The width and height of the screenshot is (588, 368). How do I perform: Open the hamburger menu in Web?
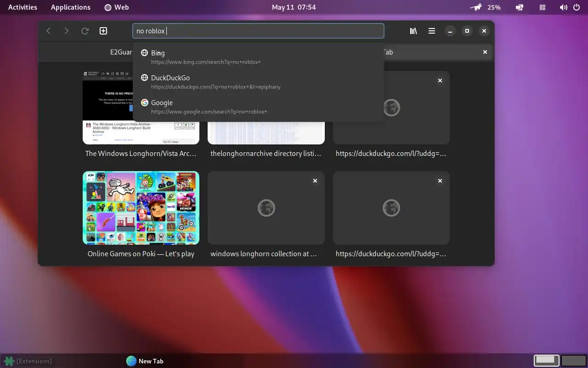click(x=432, y=31)
